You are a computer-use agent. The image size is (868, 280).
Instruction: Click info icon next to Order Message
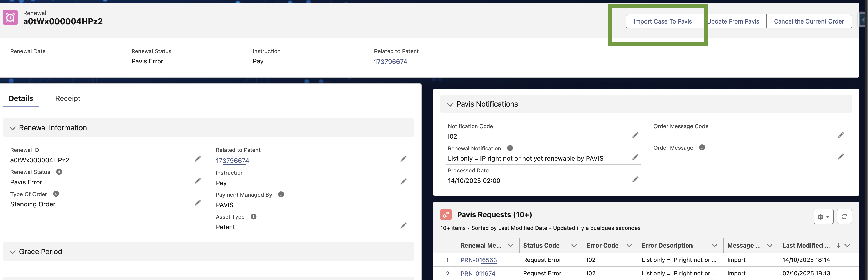[702, 148]
